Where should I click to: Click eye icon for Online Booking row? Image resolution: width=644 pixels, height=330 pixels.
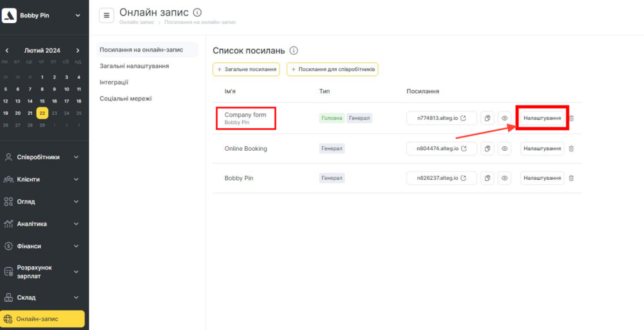coord(505,148)
